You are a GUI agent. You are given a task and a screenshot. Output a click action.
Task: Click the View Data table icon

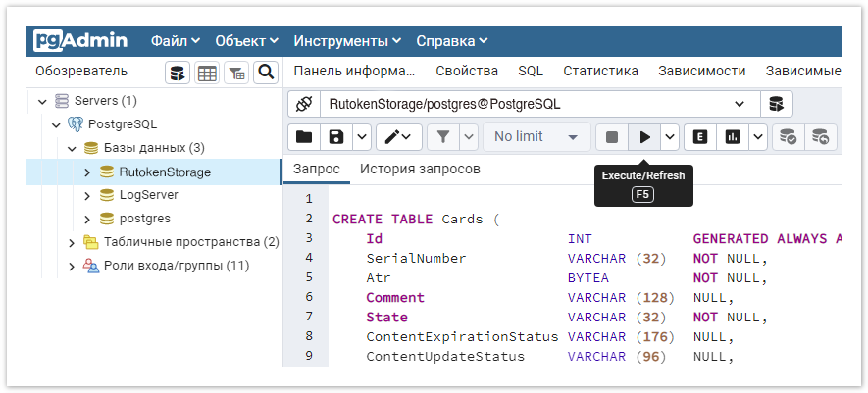pyautogui.click(x=207, y=72)
